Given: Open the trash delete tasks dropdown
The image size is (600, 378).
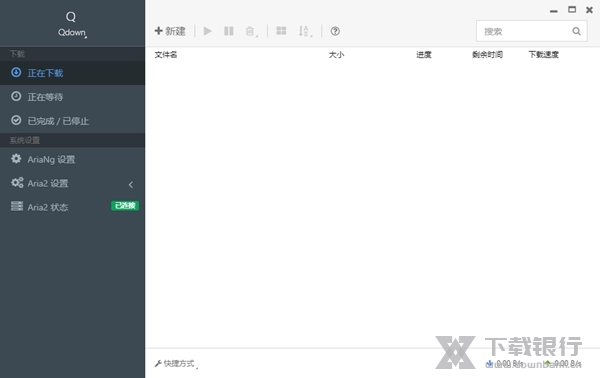Looking at the screenshot, I should (251, 31).
